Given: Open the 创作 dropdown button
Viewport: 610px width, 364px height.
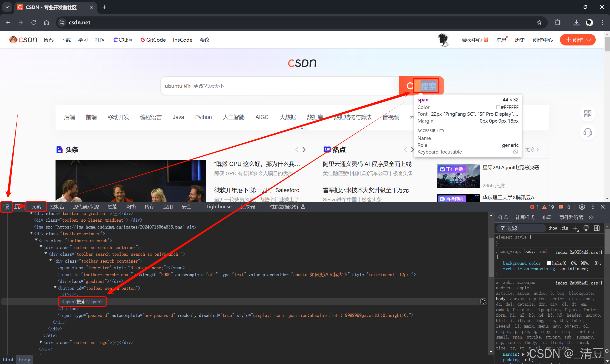Looking at the screenshot, I should pos(578,40).
